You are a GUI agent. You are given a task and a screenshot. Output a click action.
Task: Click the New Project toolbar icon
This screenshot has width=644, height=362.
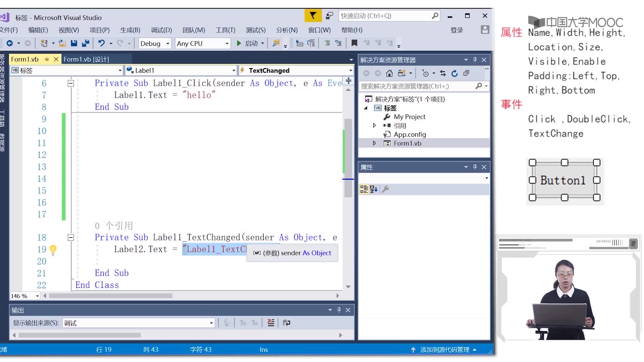click(x=44, y=43)
